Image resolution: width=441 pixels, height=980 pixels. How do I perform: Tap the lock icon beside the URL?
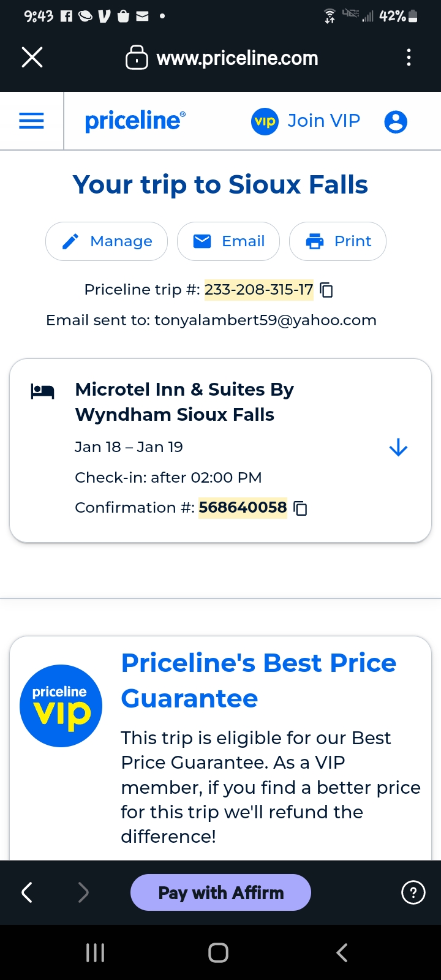tap(137, 58)
